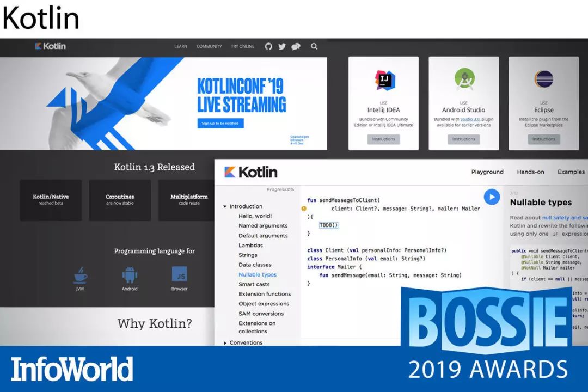This screenshot has height=392, width=588.
Task: Click the Eclipse logo icon
Action: [543, 79]
